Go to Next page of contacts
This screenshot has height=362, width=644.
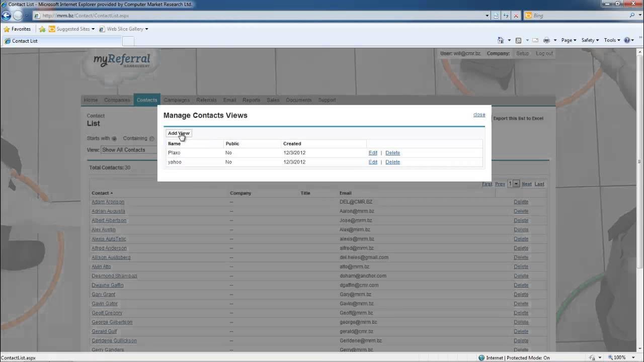point(527,184)
